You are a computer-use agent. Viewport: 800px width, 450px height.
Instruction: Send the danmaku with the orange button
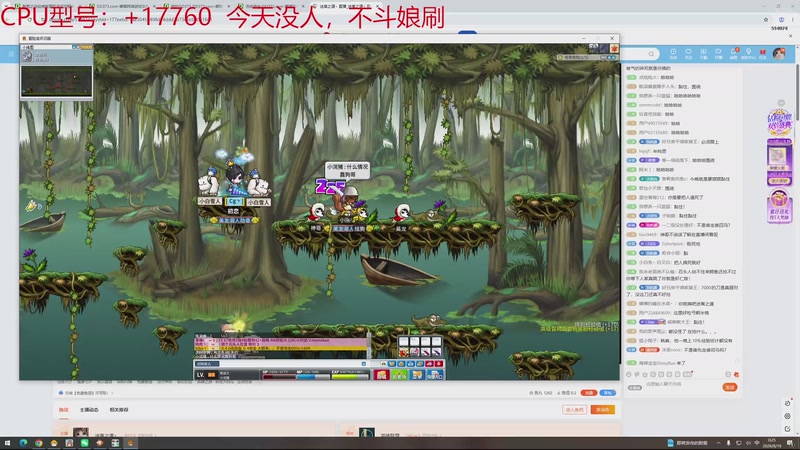(x=730, y=388)
